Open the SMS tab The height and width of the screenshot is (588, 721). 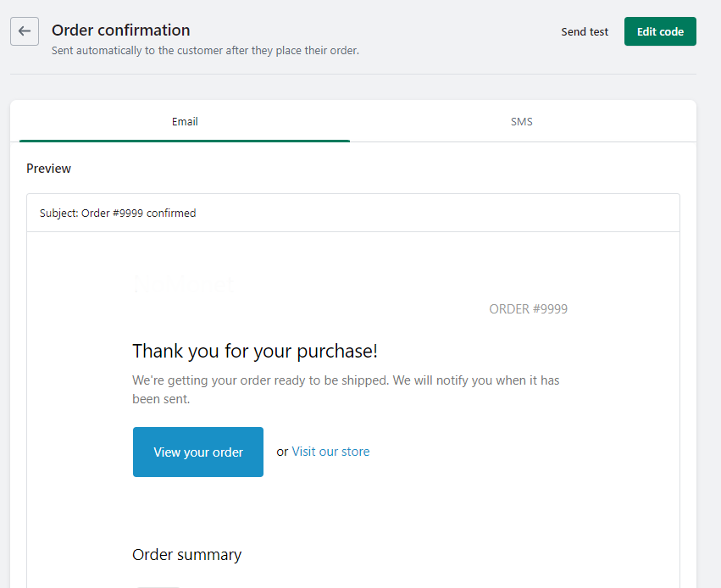click(x=522, y=121)
